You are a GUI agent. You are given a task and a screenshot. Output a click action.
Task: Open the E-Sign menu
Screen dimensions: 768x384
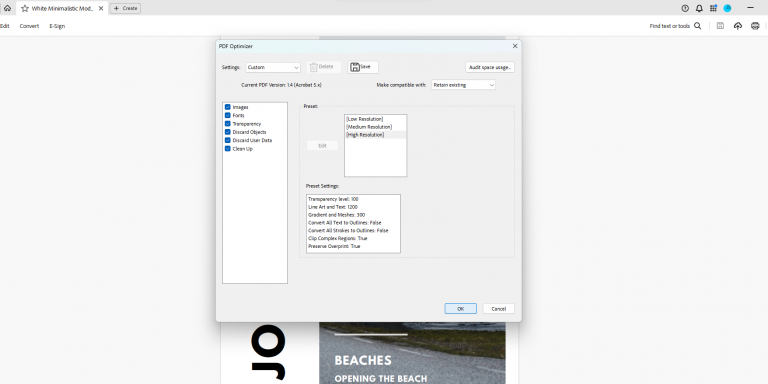click(x=57, y=26)
